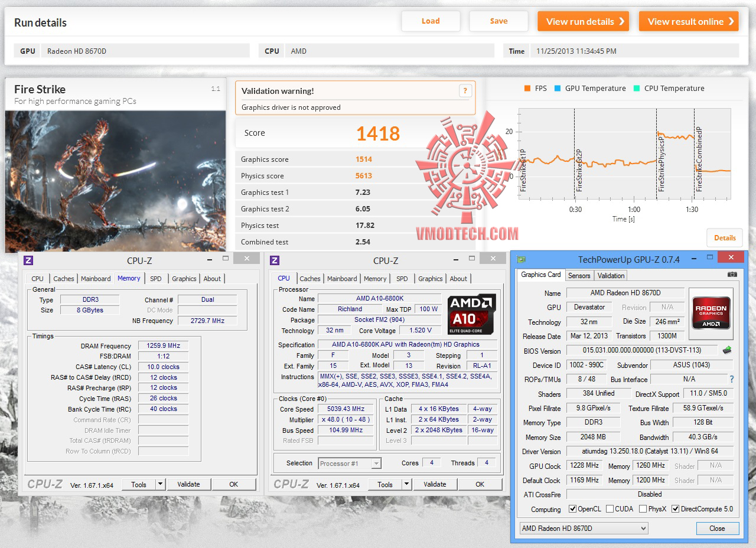Click OK in the memory-timings CPU-Z window
Viewport: 756px width, 548px height.
point(234,484)
